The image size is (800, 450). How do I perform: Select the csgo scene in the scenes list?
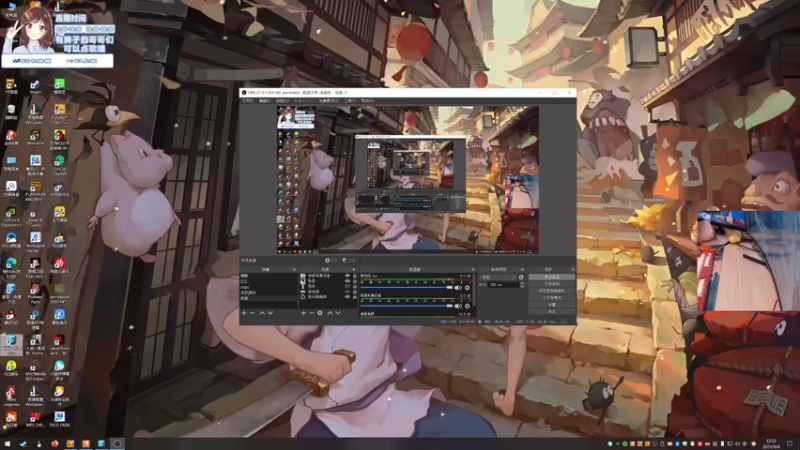[269, 287]
